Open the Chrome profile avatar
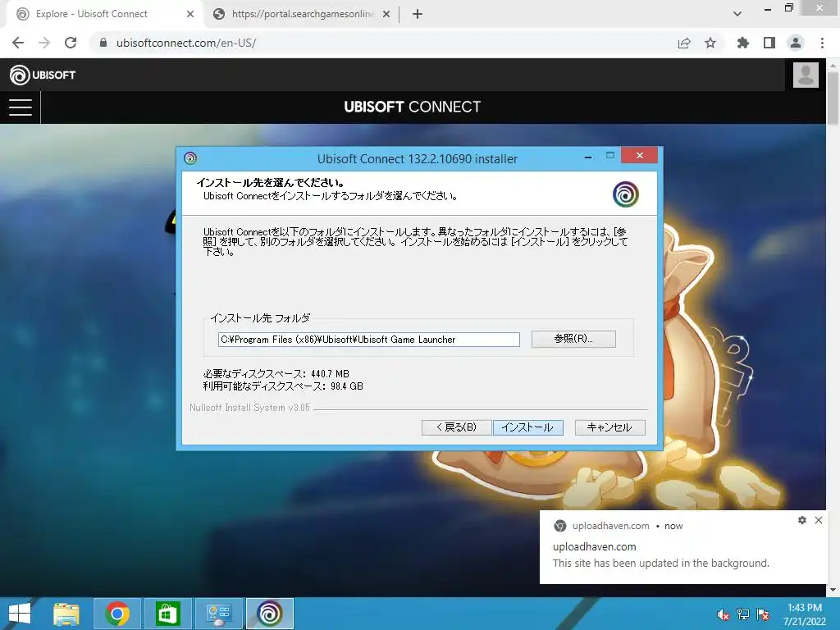Viewport: 840px width, 630px height. (x=796, y=43)
